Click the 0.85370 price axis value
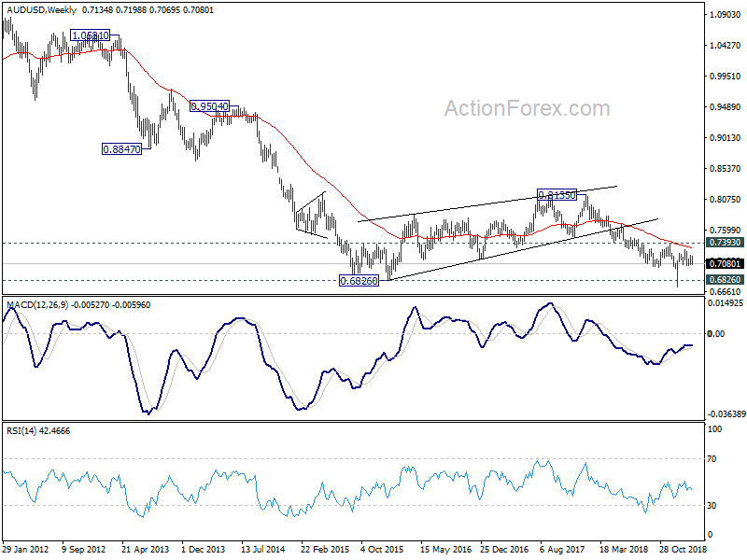Viewport: 747px width, 560px height. pos(726,169)
